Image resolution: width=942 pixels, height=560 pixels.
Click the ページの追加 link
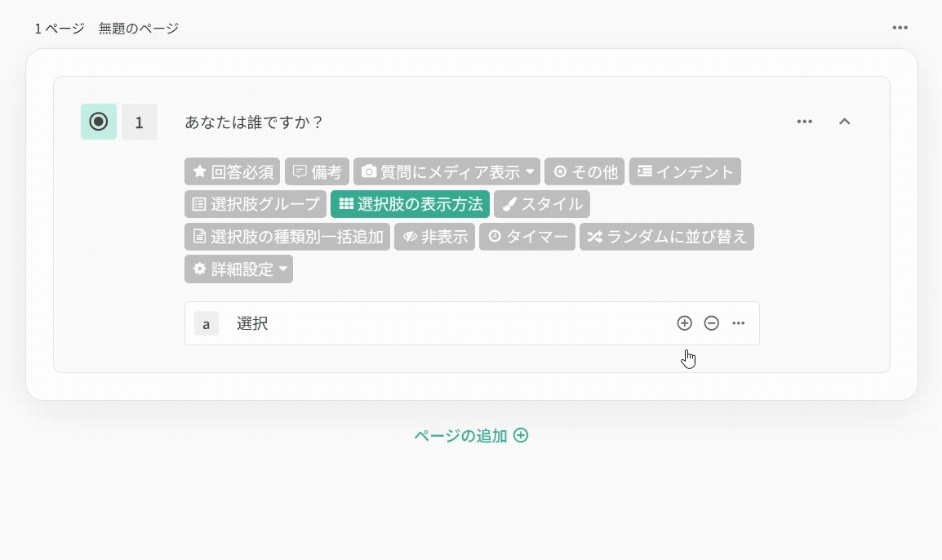coord(471,436)
